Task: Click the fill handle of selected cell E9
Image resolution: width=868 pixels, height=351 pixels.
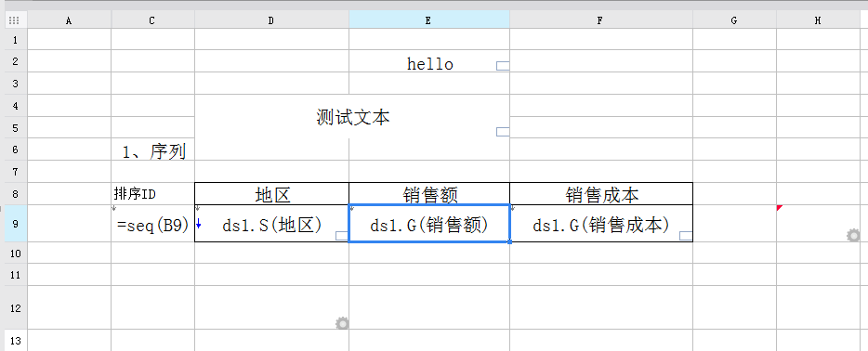Action: (x=509, y=241)
